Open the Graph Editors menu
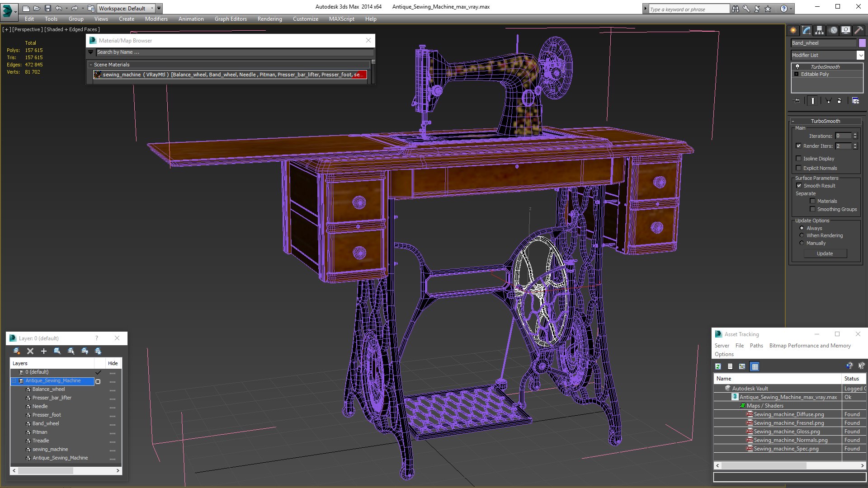 click(231, 19)
